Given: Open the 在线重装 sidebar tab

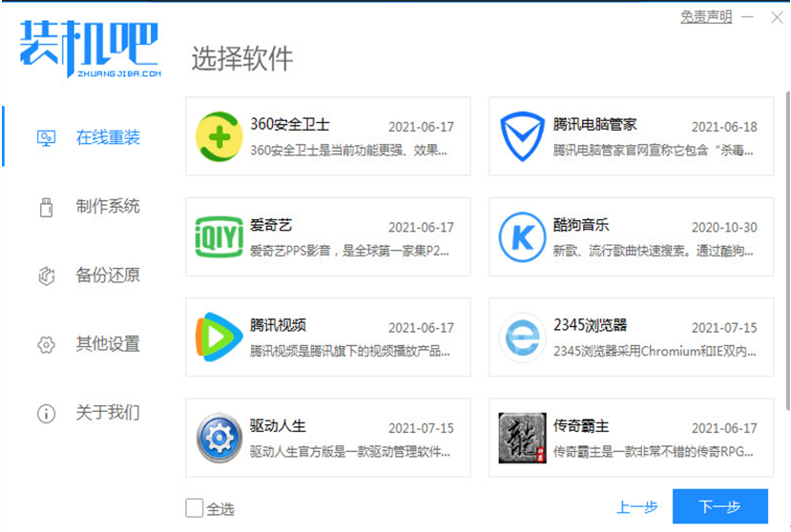Looking at the screenshot, I should tap(107, 137).
